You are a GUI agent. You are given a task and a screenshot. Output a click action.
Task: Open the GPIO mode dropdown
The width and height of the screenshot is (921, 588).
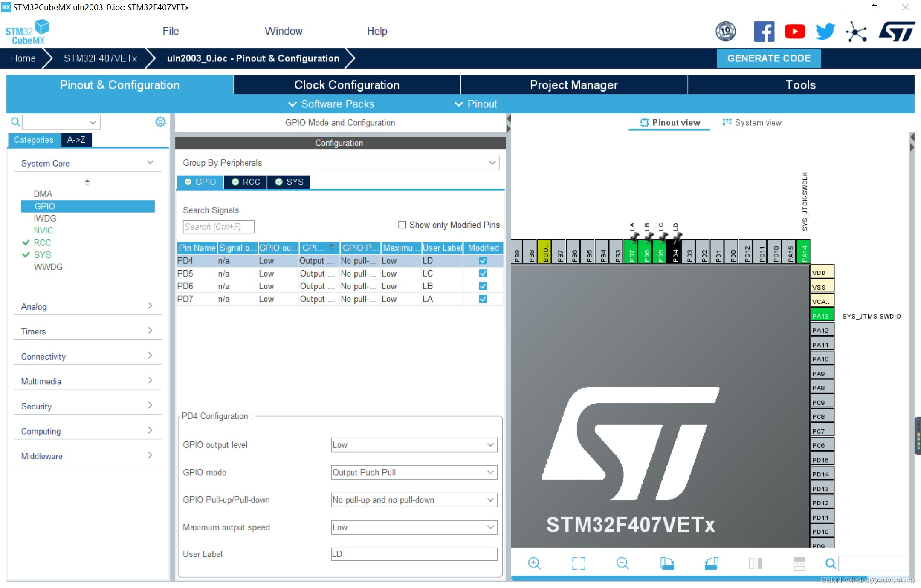[x=490, y=472]
